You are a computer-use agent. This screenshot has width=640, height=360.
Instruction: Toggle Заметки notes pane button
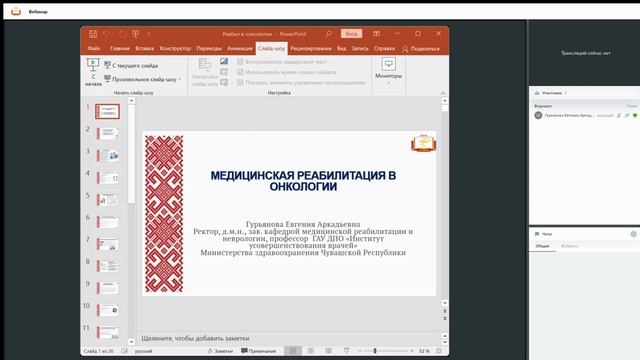click(x=220, y=351)
